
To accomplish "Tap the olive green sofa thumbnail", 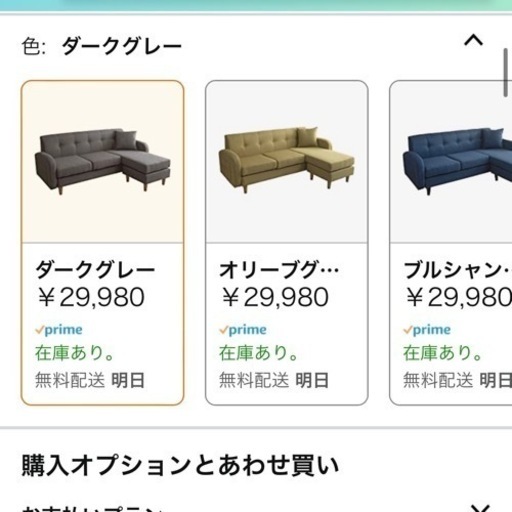I will (x=287, y=160).
